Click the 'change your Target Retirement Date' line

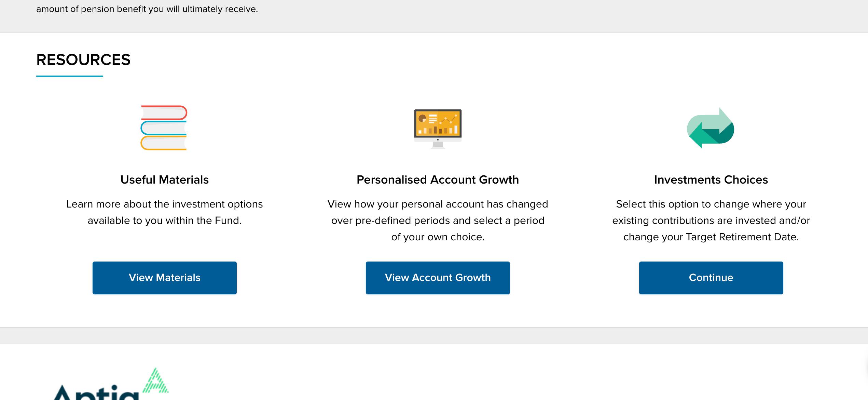pyautogui.click(x=711, y=237)
